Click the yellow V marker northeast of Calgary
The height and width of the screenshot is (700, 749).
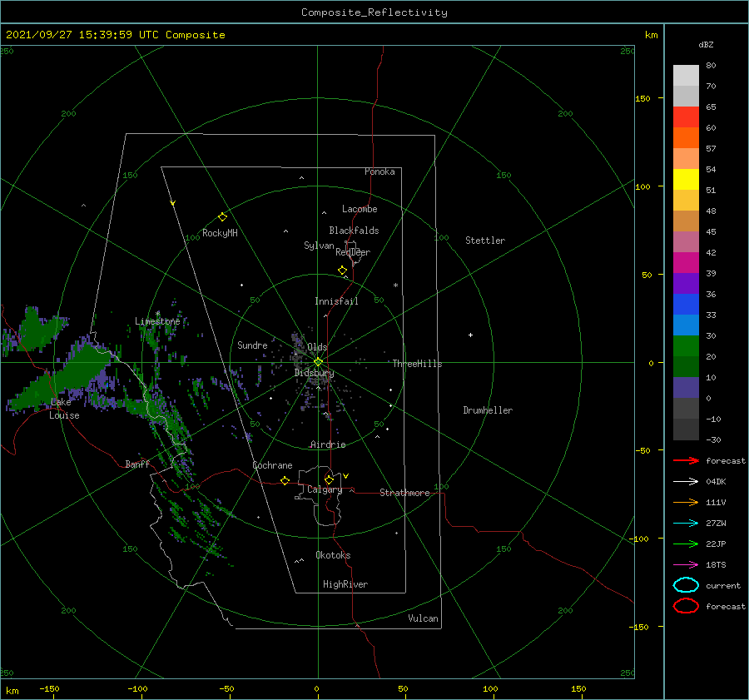[x=346, y=476]
